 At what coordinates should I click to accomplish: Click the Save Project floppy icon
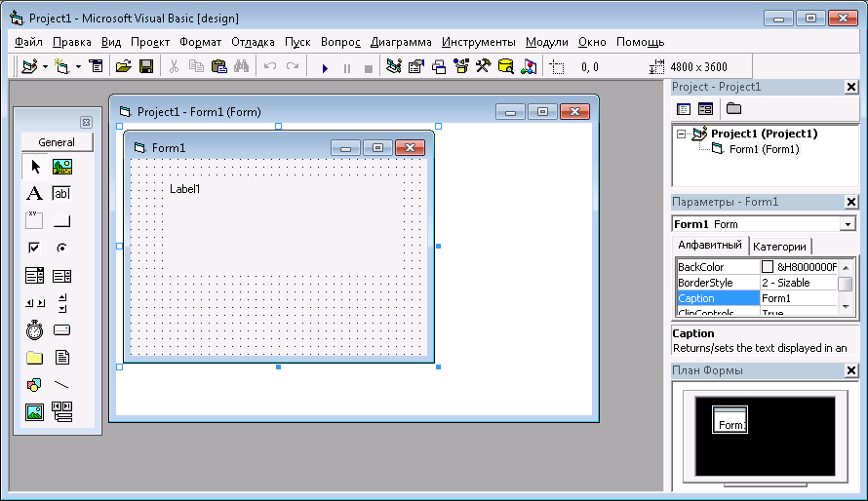pyautogui.click(x=146, y=67)
